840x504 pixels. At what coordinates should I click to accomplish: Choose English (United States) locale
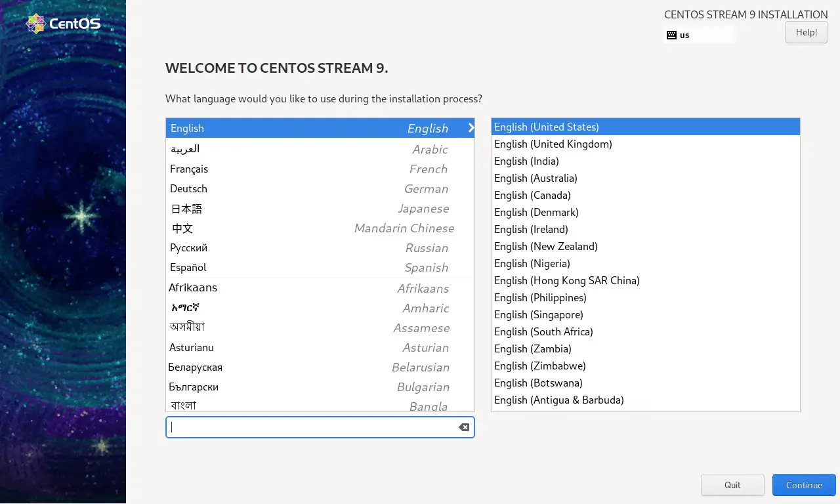(646, 127)
